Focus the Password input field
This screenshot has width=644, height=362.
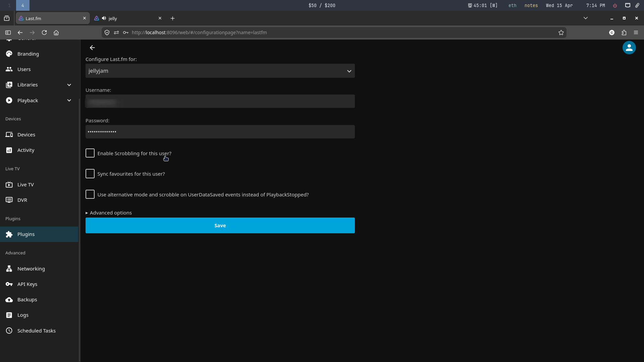coord(220,132)
